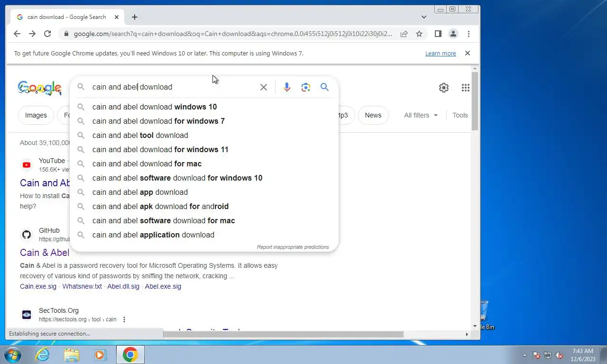This screenshot has width=607, height=364.
Task: Select the News filter chip
Action: 373,115
